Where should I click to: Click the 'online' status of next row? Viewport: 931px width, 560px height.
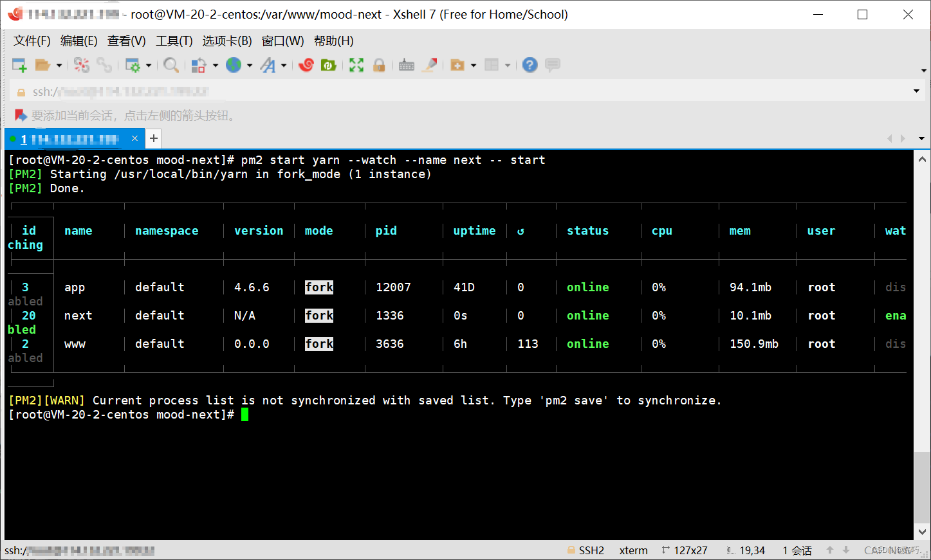tap(588, 316)
